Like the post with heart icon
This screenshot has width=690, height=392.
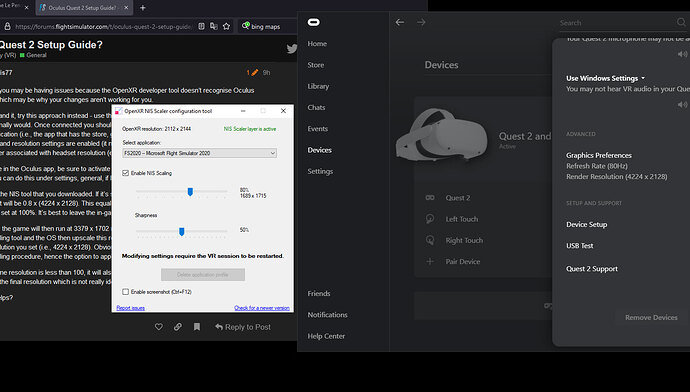(159, 326)
